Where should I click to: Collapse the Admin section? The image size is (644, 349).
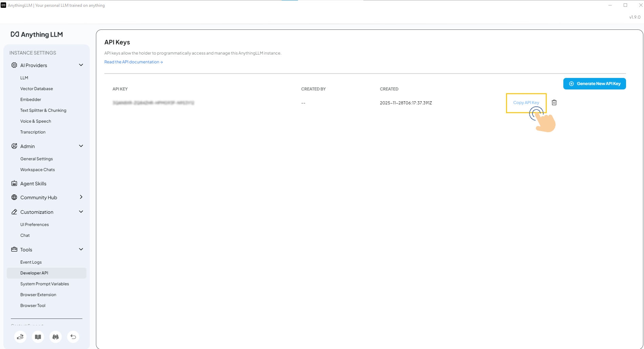81,146
